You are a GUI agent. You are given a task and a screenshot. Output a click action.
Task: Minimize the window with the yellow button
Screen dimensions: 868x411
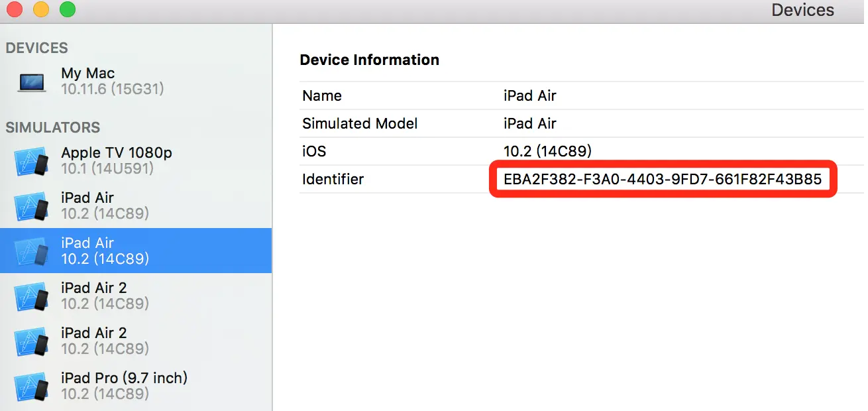(41, 9)
